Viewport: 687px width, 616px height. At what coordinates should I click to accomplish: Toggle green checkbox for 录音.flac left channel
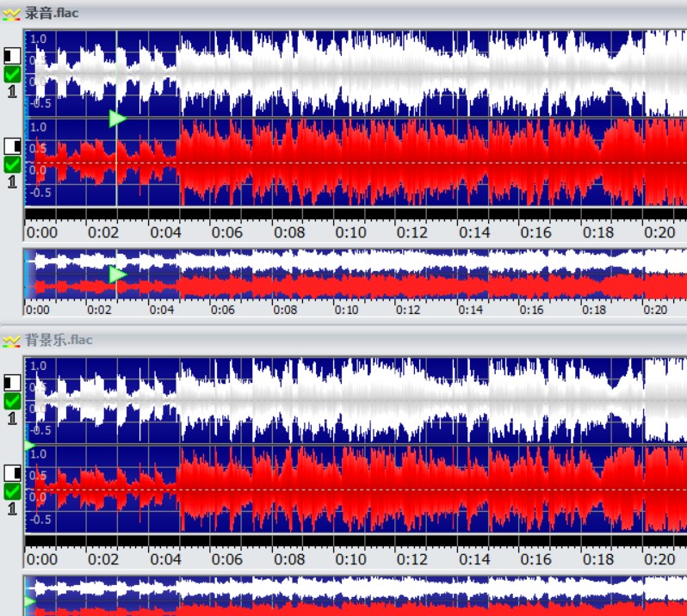coord(12,75)
